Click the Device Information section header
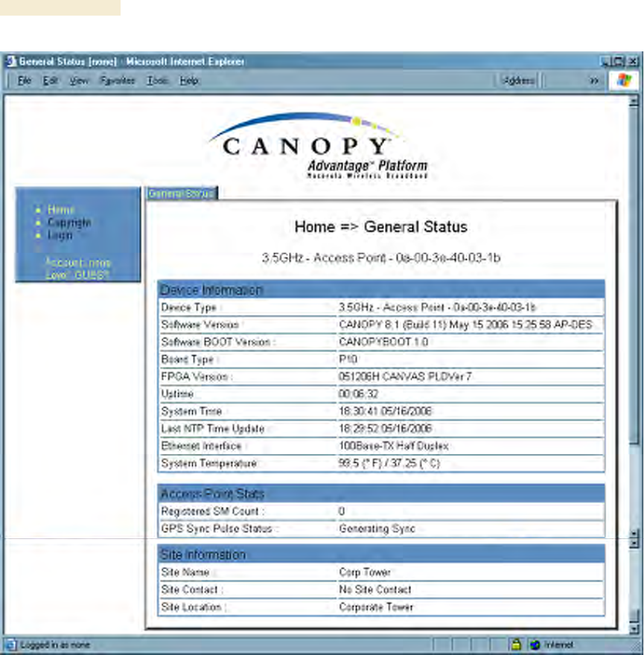The image size is (644, 655). pos(381,290)
